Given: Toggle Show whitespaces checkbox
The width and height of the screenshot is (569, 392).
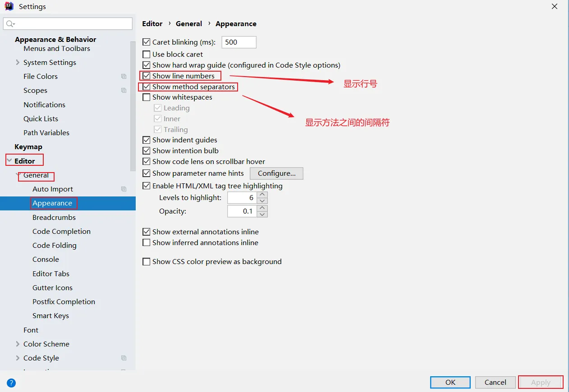Looking at the screenshot, I should [147, 97].
